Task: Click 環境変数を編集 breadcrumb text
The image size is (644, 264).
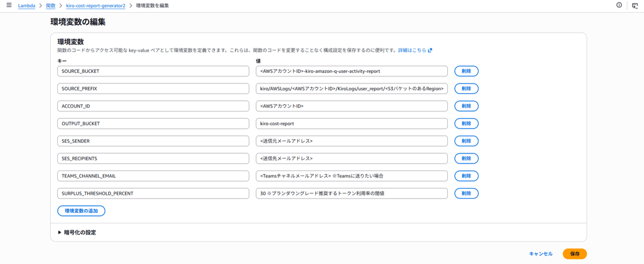Action: pos(152,6)
